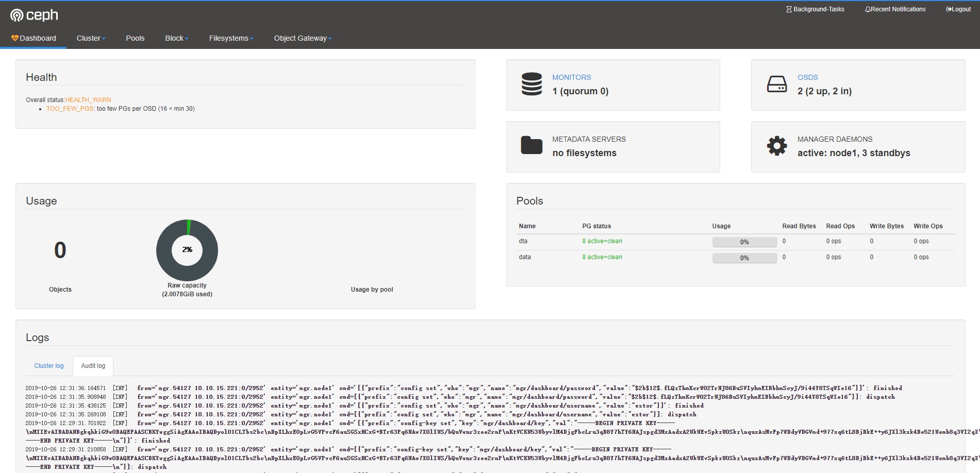Click the usage bar for pool dta

(744, 242)
